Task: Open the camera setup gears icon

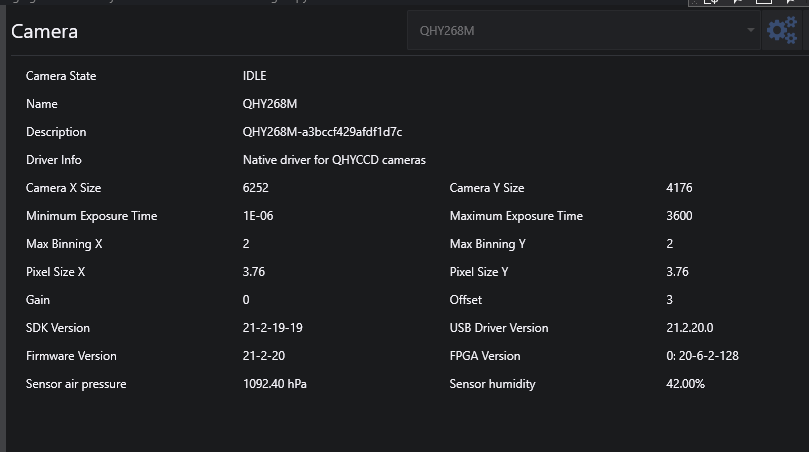Action: (782, 30)
